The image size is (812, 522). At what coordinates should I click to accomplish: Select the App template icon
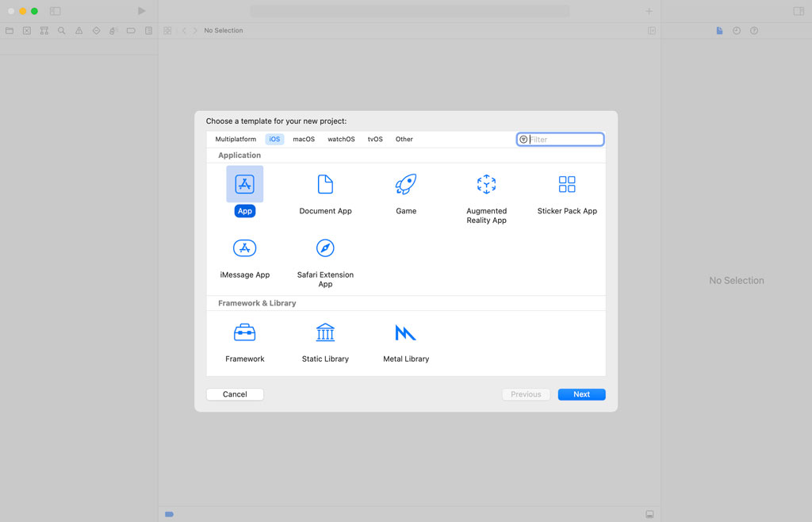coord(244,184)
